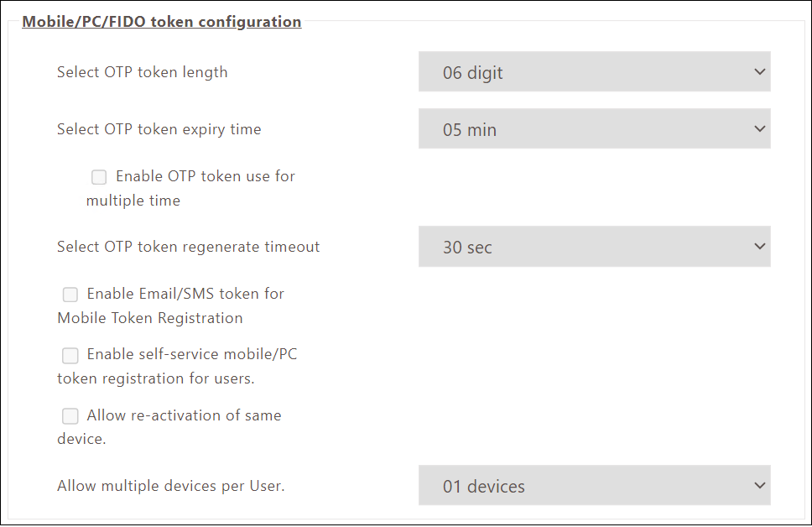Click the "Allow multiple devices per User." label

(x=171, y=485)
